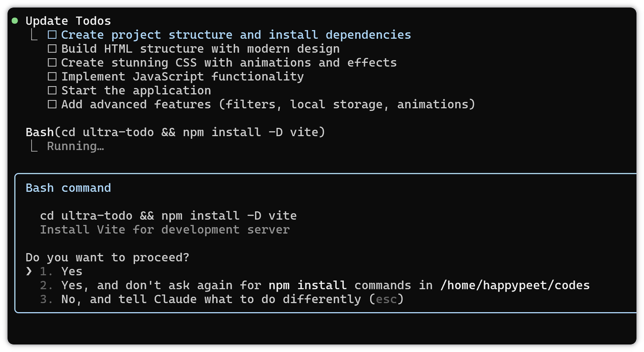Image resolution: width=644 pixels, height=352 pixels.
Task: Click the tree branch glyph before Running…
Action: pyautogui.click(x=33, y=146)
